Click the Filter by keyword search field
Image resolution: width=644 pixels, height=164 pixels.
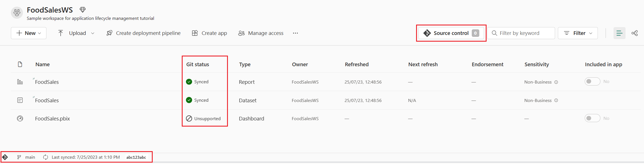pyautogui.click(x=521, y=33)
